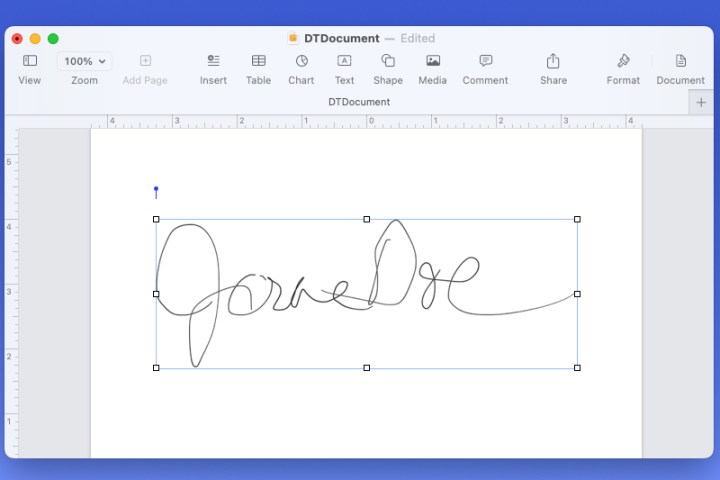Click the Edited status label in title bar

pos(417,38)
